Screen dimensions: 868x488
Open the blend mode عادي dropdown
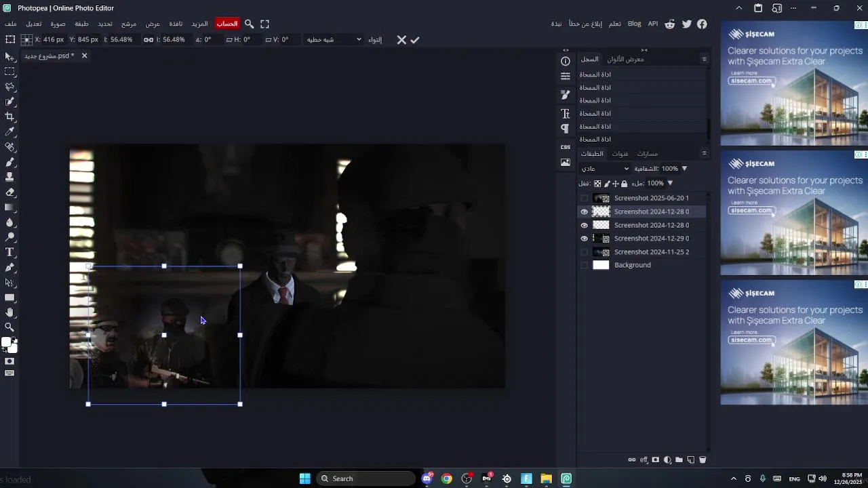pyautogui.click(x=606, y=169)
